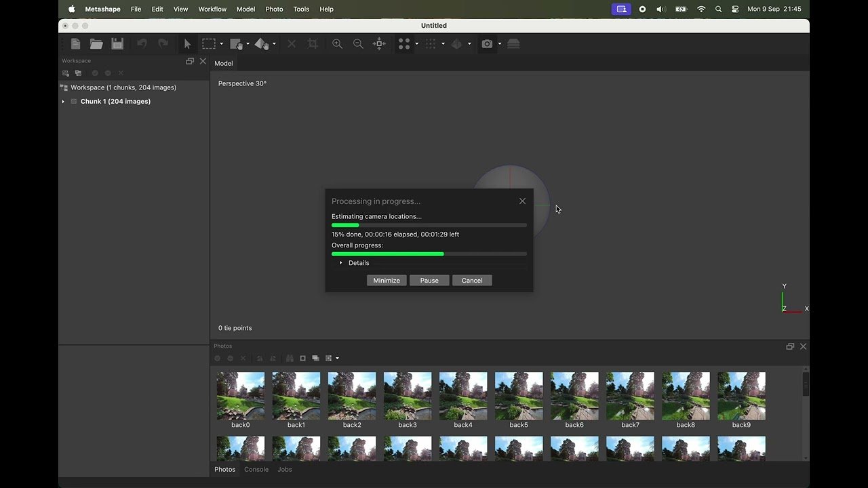
Task: Click the Minimize button in the dialog
Action: (x=387, y=281)
